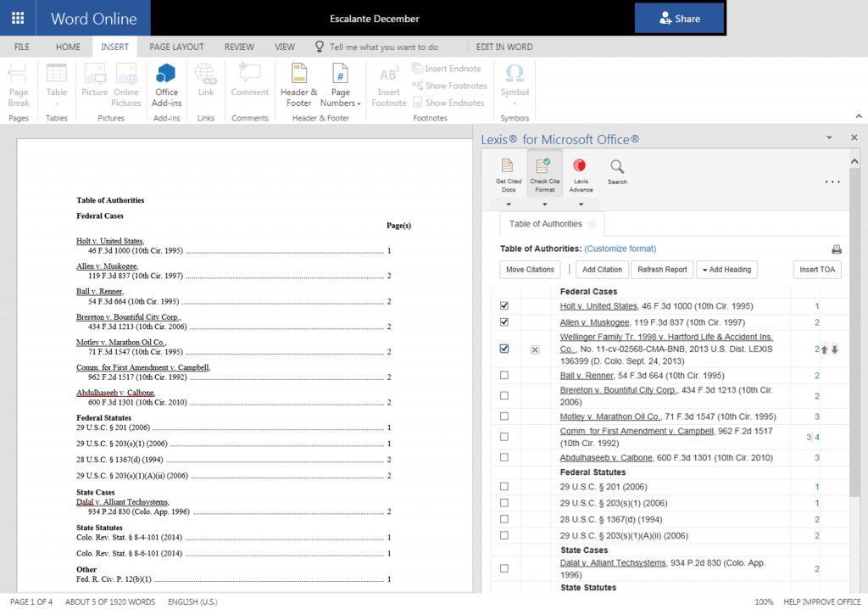Expand the Check Cite Format dropdown arrow

point(545,204)
